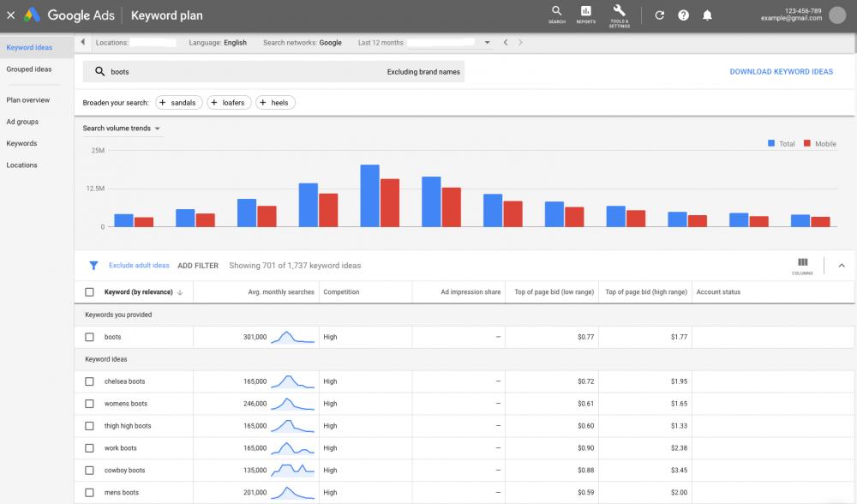
Task: Open the Search tool in top bar
Action: pos(556,15)
